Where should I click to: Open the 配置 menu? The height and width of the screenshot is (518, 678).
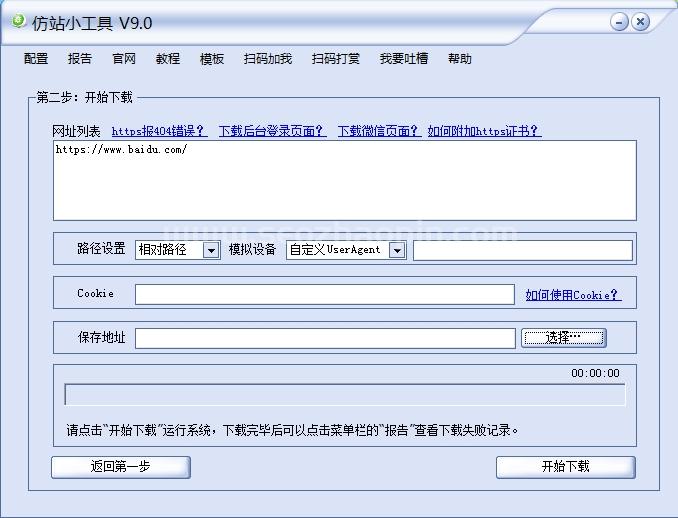[36, 59]
